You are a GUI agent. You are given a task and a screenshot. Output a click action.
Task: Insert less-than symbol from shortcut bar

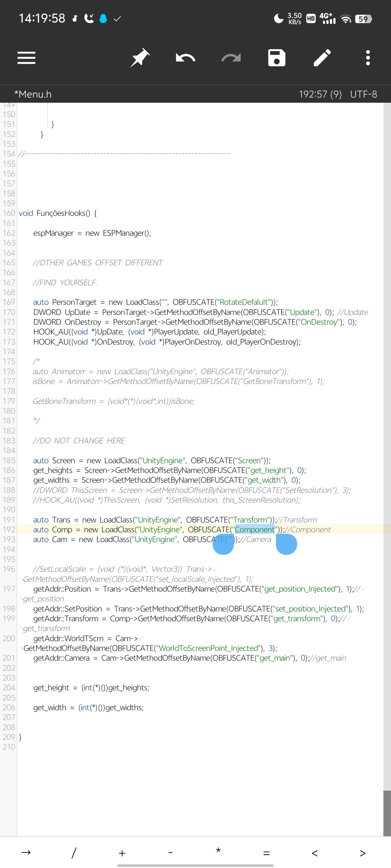(315, 853)
